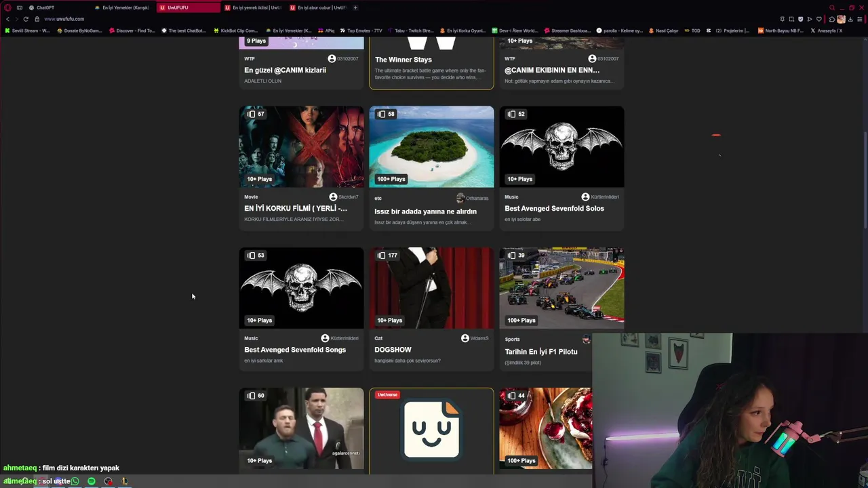Switch to En iyi abur cubur tab
The width and height of the screenshot is (868, 488).
tap(318, 7)
